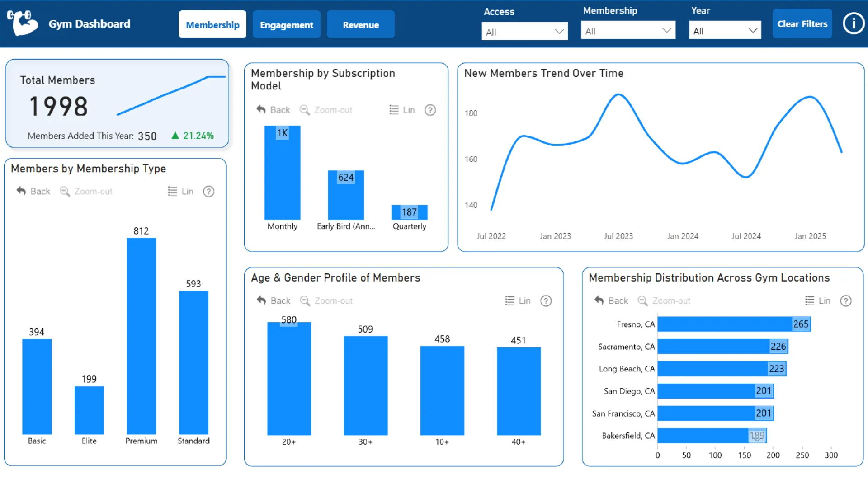Click the Total Members sparkline
The width and height of the screenshot is (868, 488).
[171, 95]
